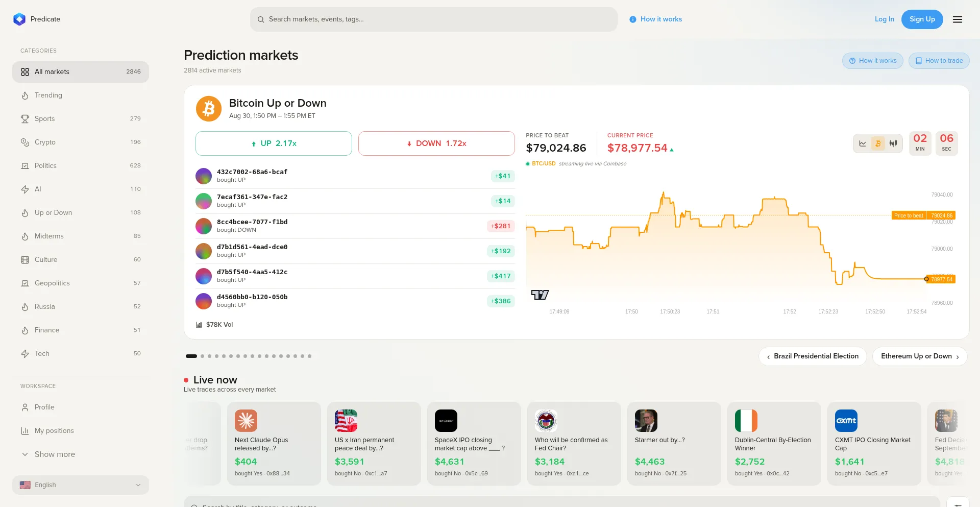
Task: Switch to candlestick chart view icon
Action: tap(893, 143)
